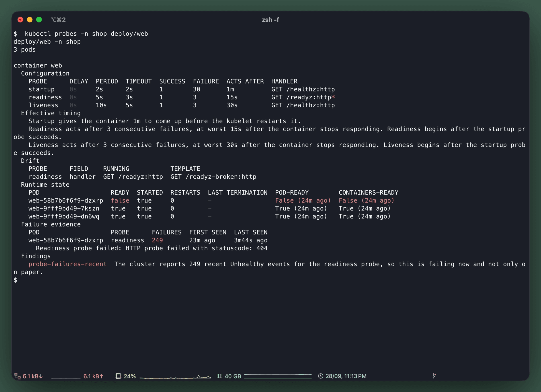This screenshot has width=541, height=392.
Task: Click the 'kubectl probes -n shop deploy/web' command
Action: click(86, 34)
